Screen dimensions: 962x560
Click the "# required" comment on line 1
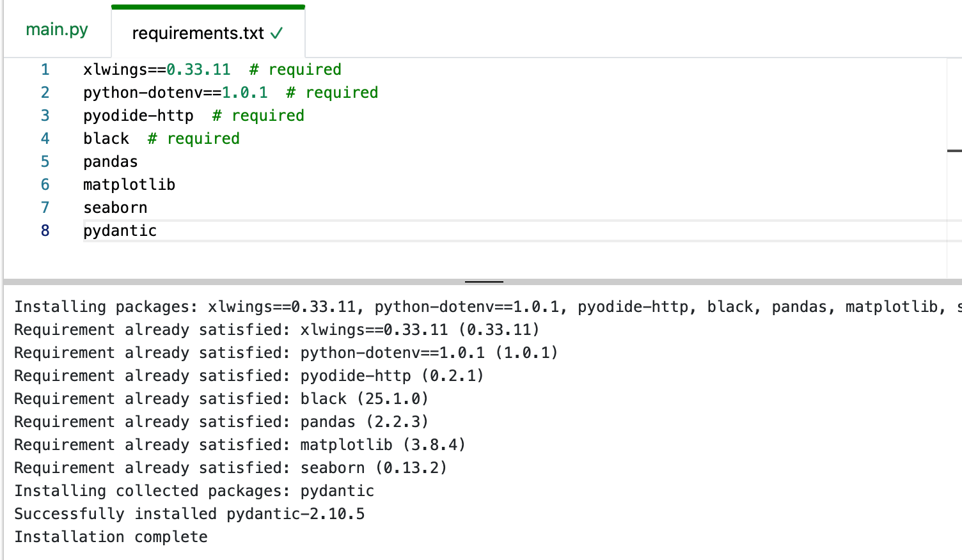(296, 70)
